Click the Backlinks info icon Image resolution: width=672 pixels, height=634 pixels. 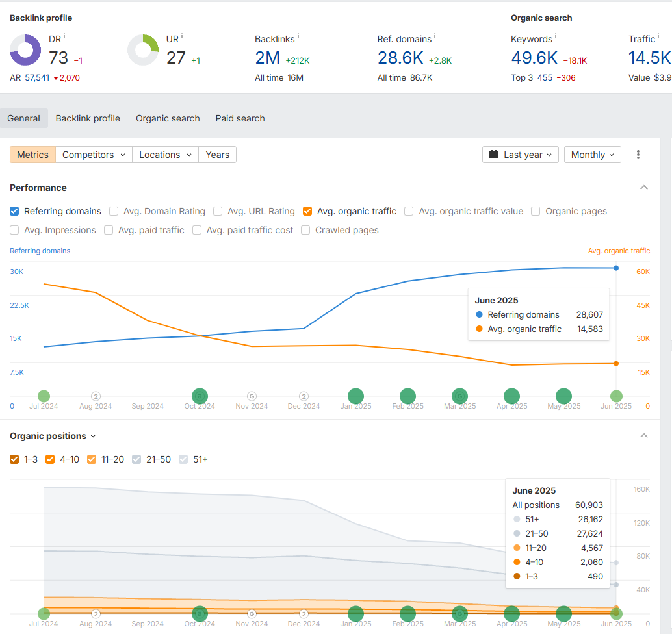click(x=298, y=37)
